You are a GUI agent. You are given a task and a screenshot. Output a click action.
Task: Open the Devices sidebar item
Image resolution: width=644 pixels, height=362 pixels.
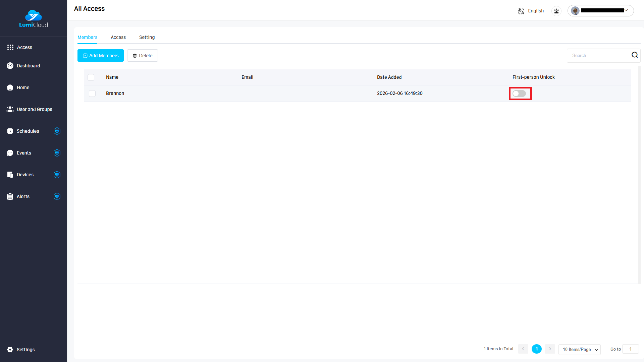[x=25, y=175]
